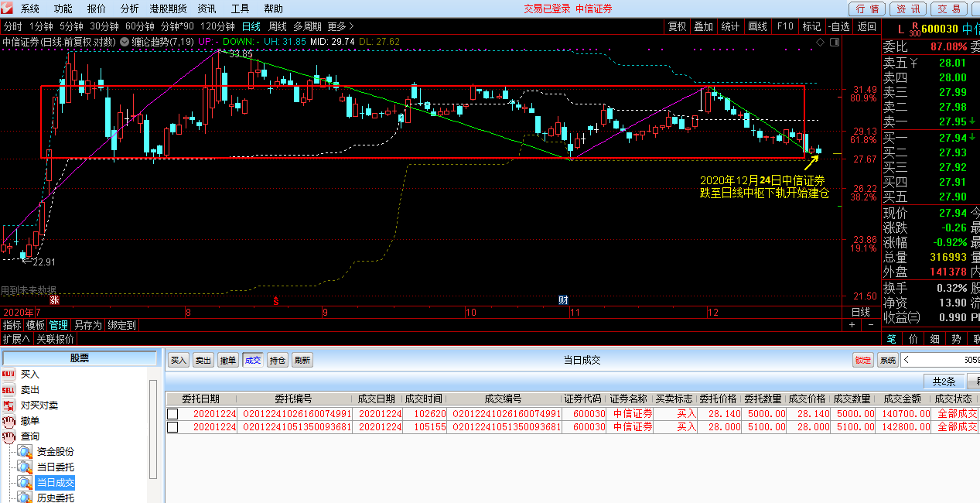Click the plus zoom-in icon below 日线

(852, 325)
